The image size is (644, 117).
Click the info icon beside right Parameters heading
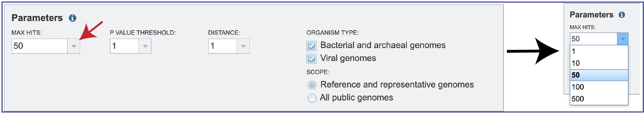click(622, 15)
